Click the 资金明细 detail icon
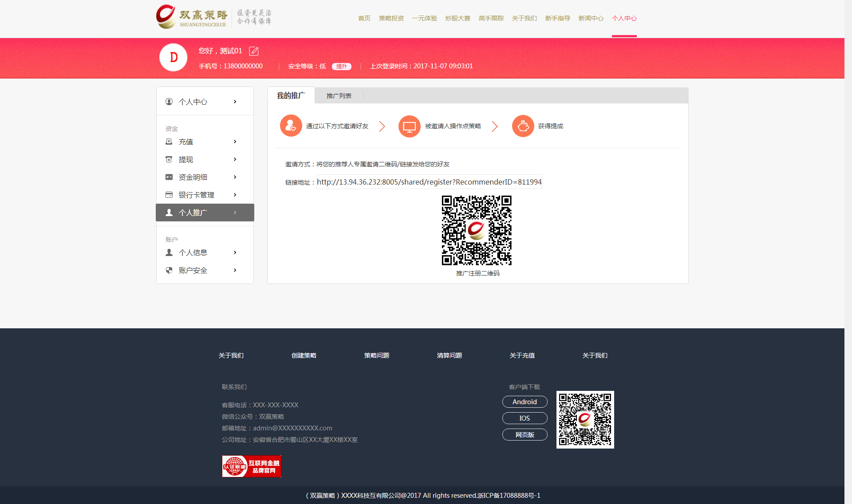The width and height of the screenshot is (852, 504). [169, 177]
